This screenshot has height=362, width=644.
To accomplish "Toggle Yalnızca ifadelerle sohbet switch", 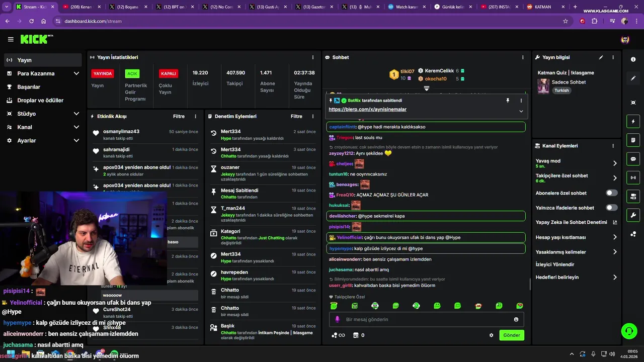I will click(612, 208).
